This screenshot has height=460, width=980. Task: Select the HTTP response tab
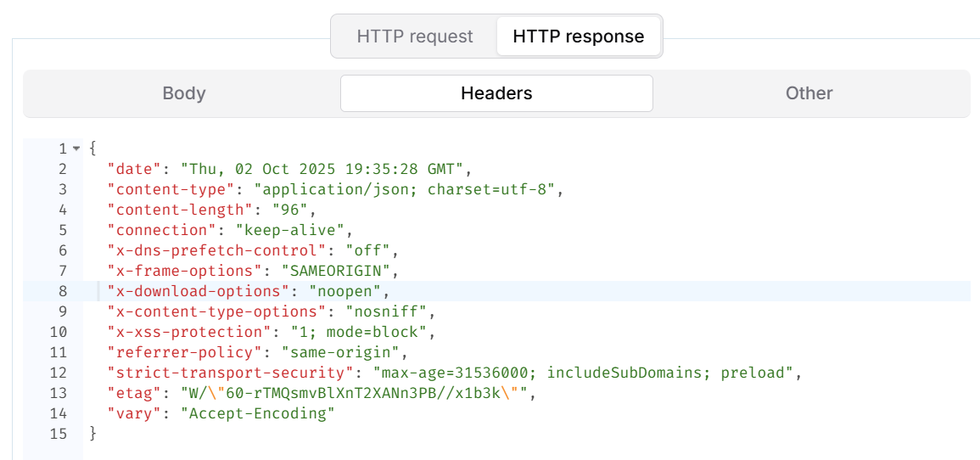pyautogui.click(x=578, y=36)
